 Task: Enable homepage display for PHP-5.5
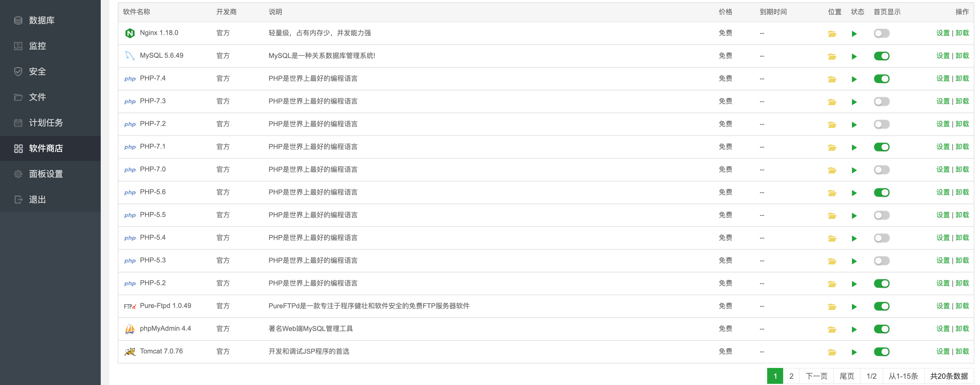tap(882, 216)
